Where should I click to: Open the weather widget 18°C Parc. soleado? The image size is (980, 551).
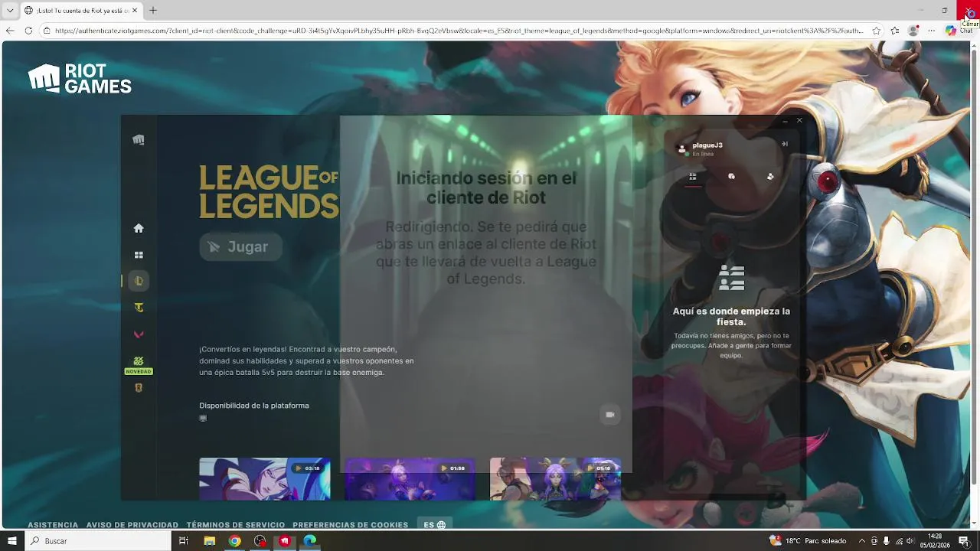click(x=808, y=541)
